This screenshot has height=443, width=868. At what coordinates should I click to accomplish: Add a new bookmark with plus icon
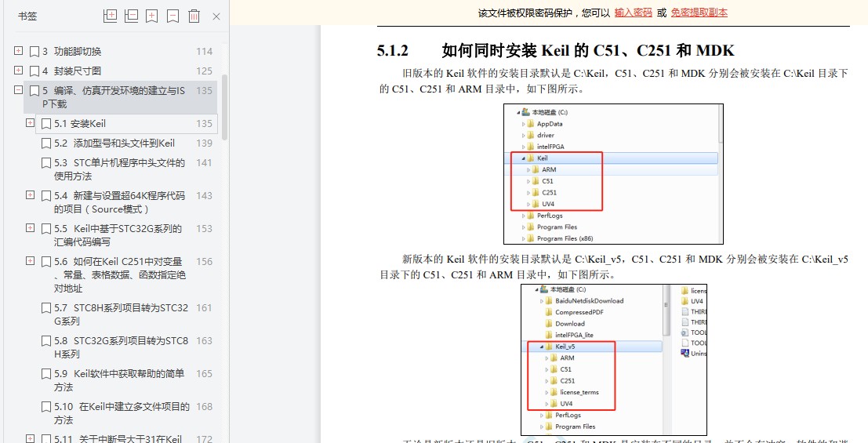coord(151,16)
